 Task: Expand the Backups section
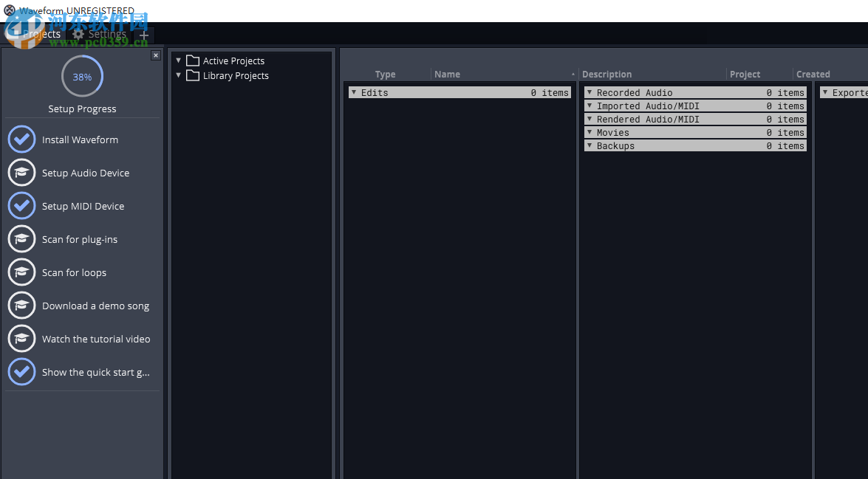[x=589, y=145]
